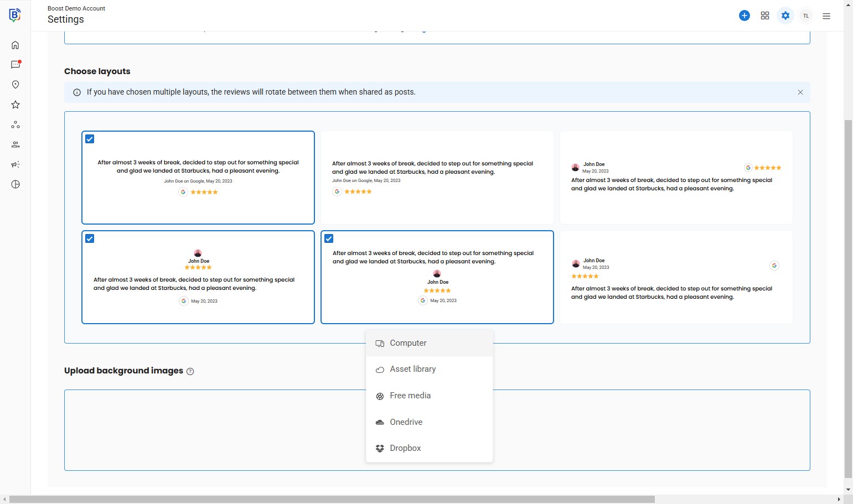This screenshot has height=504, width=853.
Task: Open the location pin sidebar icon
Action: click(x=15, y=85)
